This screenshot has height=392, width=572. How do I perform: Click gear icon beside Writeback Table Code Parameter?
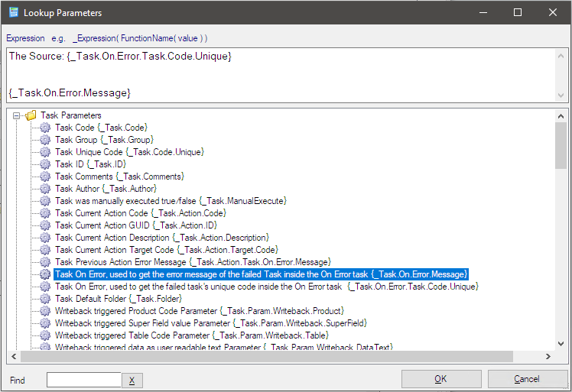coord(45,335)
